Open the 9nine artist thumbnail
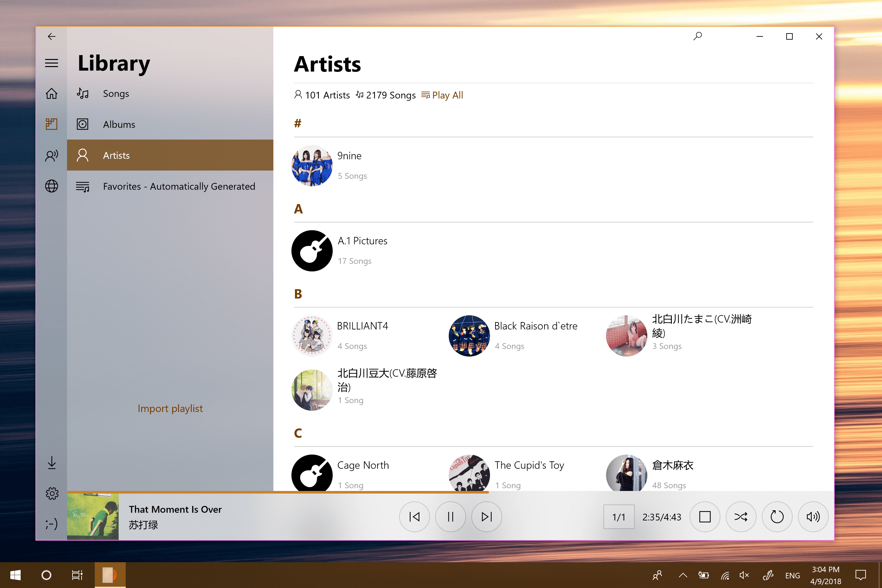Screen dimensions: 882x588 tap(312, 165)
